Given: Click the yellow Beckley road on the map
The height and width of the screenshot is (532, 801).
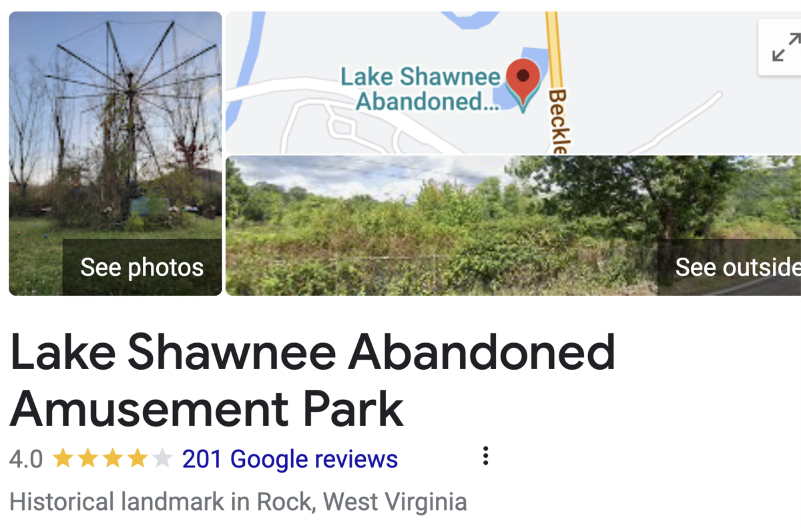Looking at the screenshot, I should [x=556, y=80].
